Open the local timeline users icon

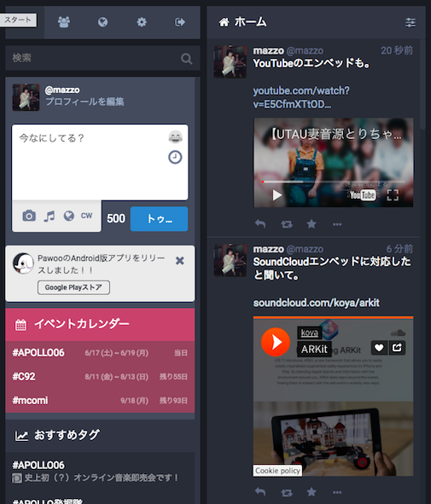tap(64, 22)
